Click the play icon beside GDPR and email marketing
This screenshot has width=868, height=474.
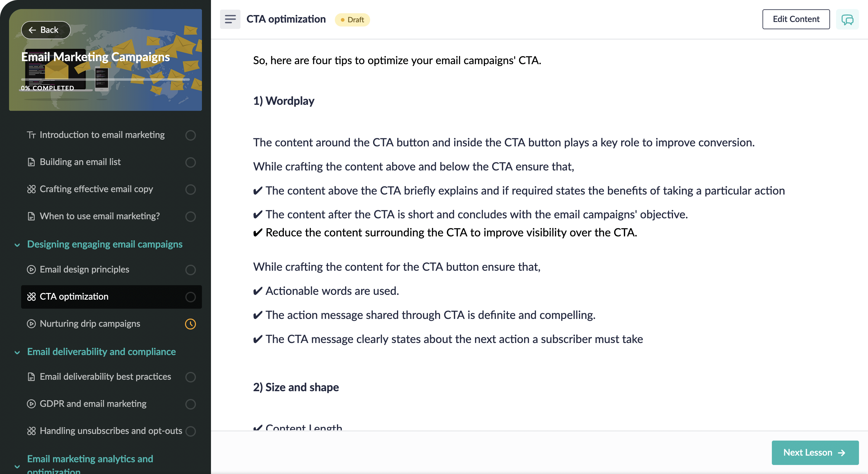click(x=31, y=404)
